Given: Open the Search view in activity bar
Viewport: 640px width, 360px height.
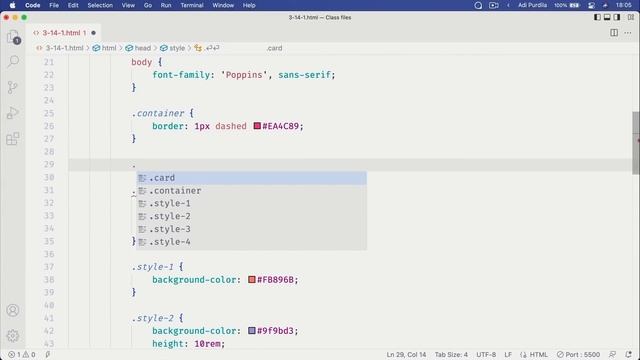Looking at the screenshot, I should 13,62.
